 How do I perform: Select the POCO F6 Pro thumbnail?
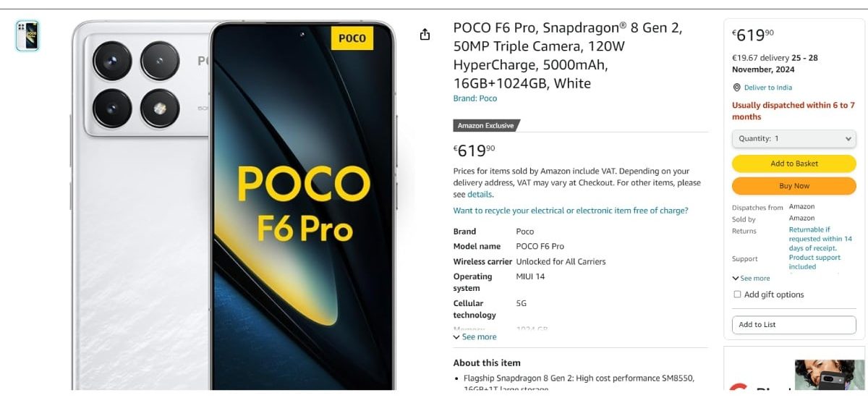[27, 35]
